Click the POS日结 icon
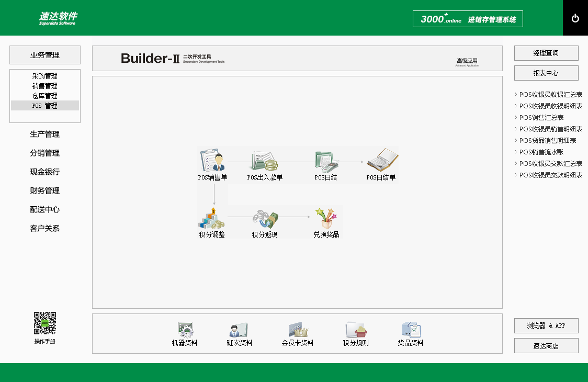 tap(326, 161)
